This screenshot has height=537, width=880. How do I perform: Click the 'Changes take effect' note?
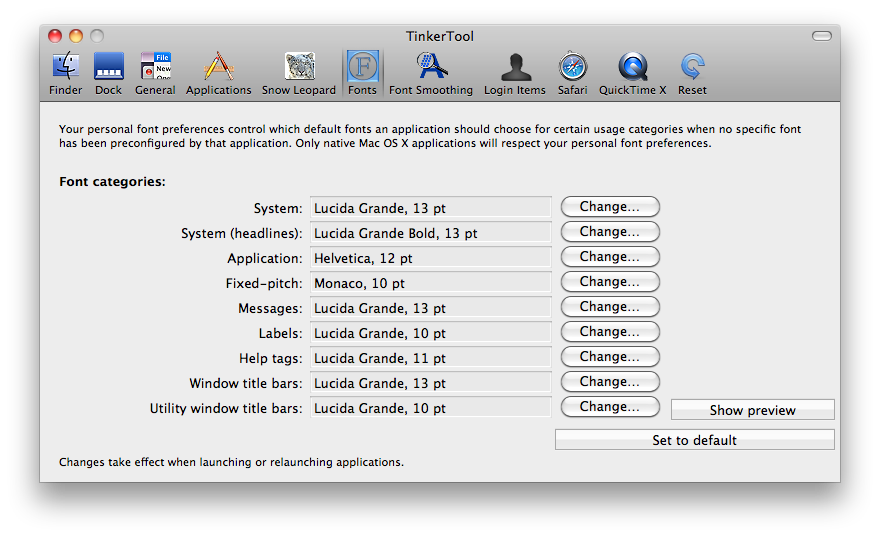(x=231, y=462)
